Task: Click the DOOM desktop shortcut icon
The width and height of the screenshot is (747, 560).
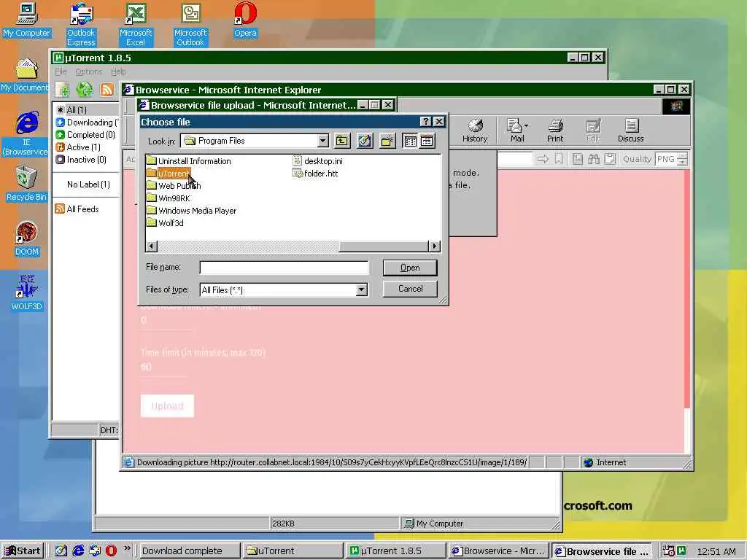Action: pos(26,238)
